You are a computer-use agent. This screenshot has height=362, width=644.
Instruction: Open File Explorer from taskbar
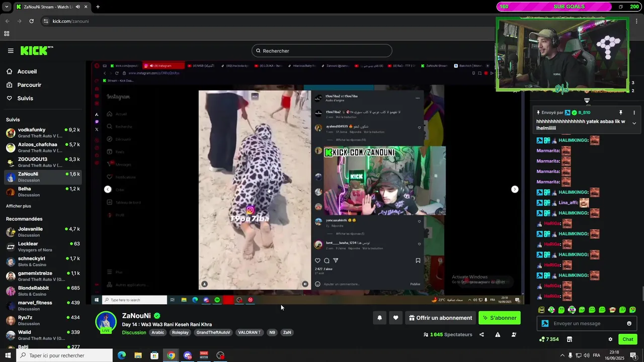coord(138,355)
